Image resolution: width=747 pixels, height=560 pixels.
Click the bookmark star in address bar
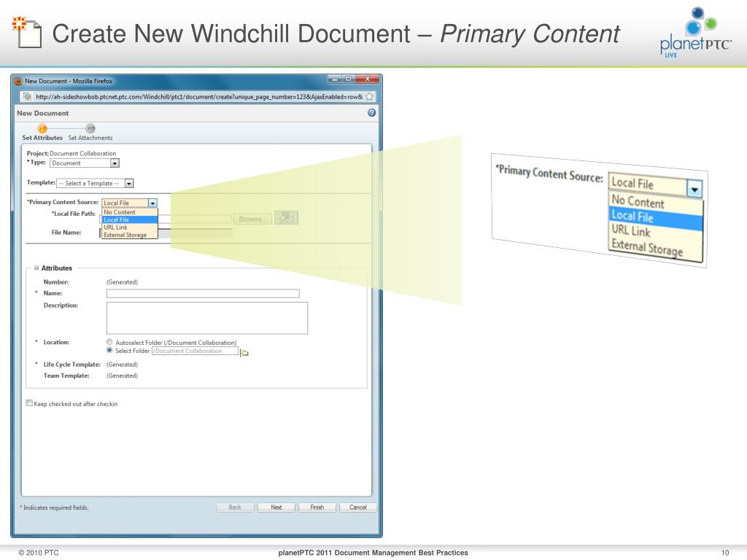(x=369, y=97)
